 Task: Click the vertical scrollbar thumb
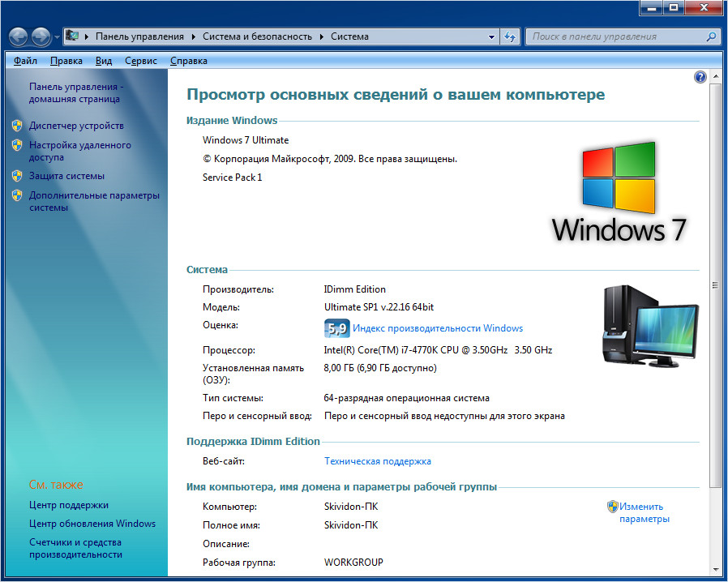716,285
